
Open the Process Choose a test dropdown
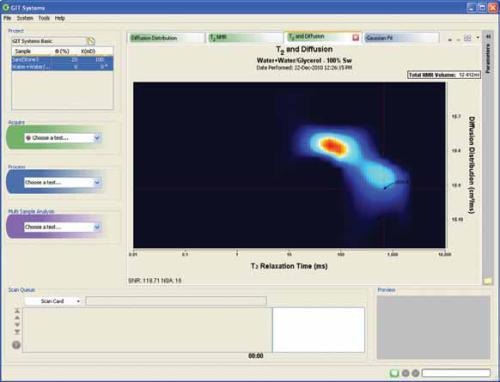(x=62, y=182)
